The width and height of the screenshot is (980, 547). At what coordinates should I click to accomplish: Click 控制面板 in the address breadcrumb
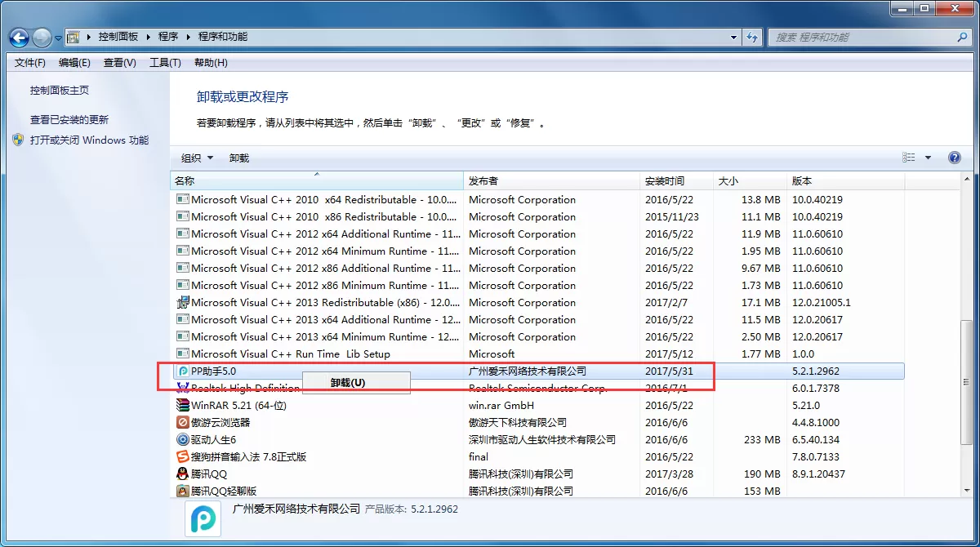point(118,37)
